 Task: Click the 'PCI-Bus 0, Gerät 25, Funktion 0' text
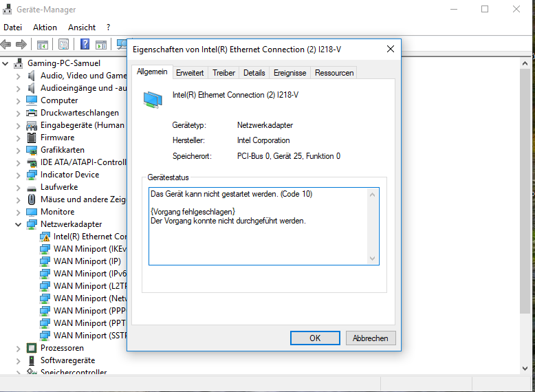(289, 156)
